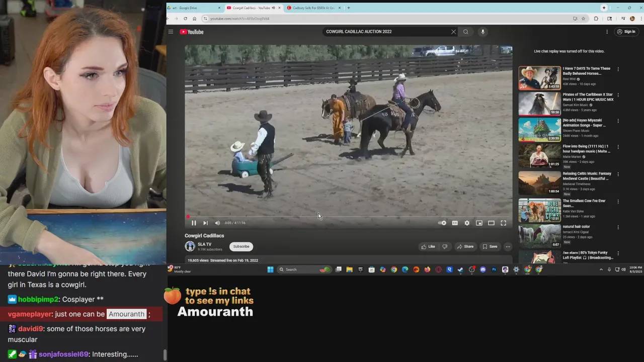
Task: Toggle closed captions on the video
Action: [455, 223]
